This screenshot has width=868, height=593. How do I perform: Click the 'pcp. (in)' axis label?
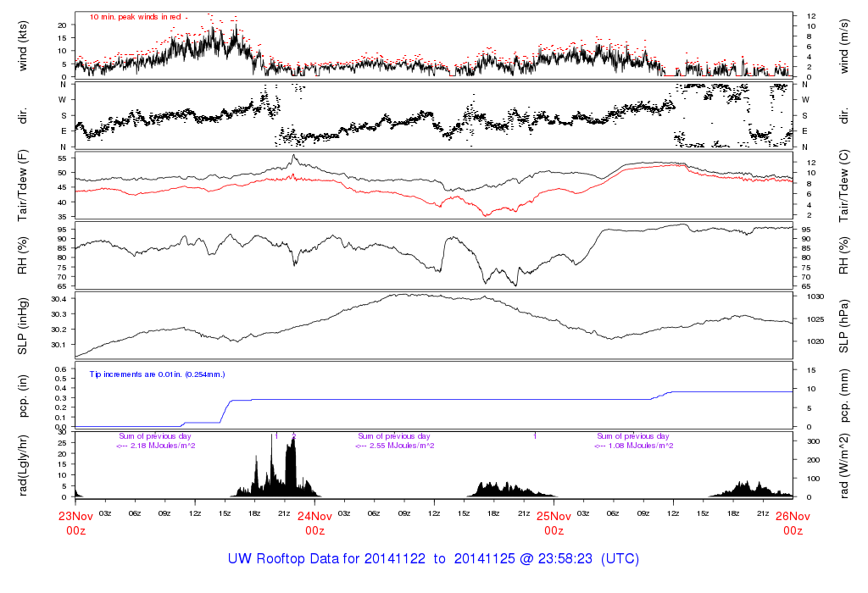[x=23, y=396]
